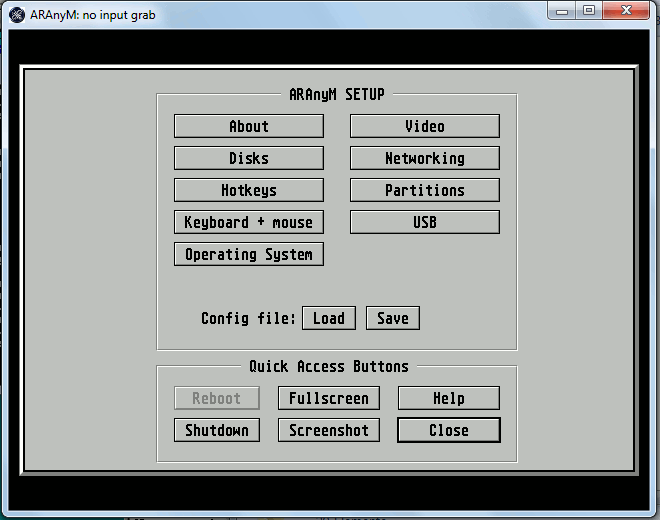
Task: Open Video settings
Action: click(425, 126)
